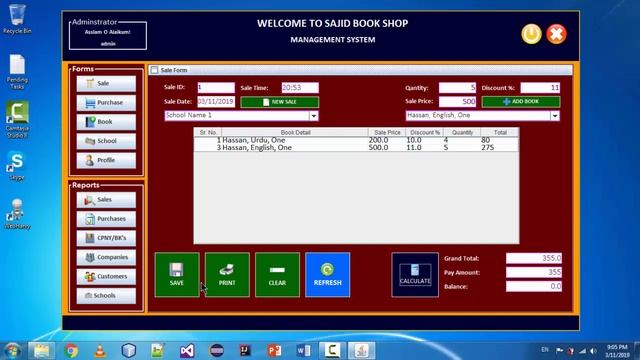
Task: Focus the Discount % input field
Action: (540, 87)
